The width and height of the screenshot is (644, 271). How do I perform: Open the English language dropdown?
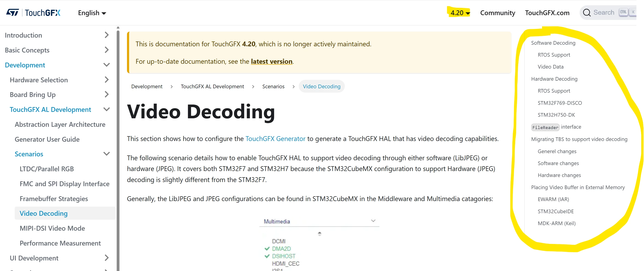point(92,13)
